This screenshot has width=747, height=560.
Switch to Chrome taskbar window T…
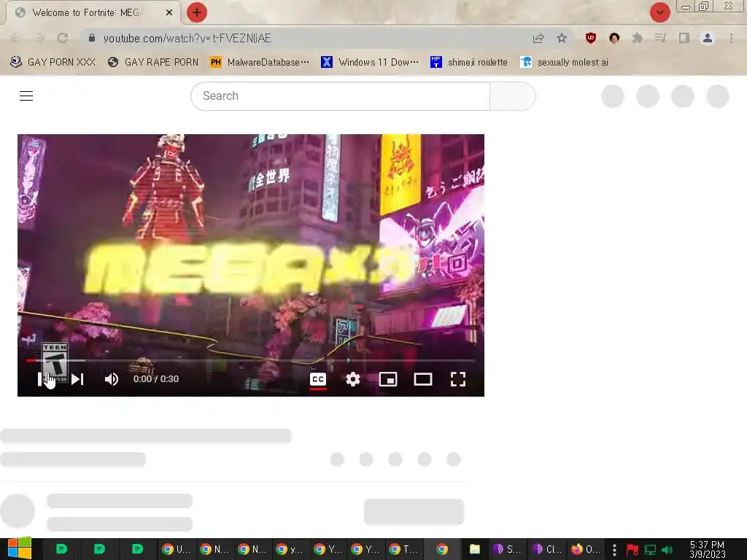pyautogui.click(x=403, y=549)
